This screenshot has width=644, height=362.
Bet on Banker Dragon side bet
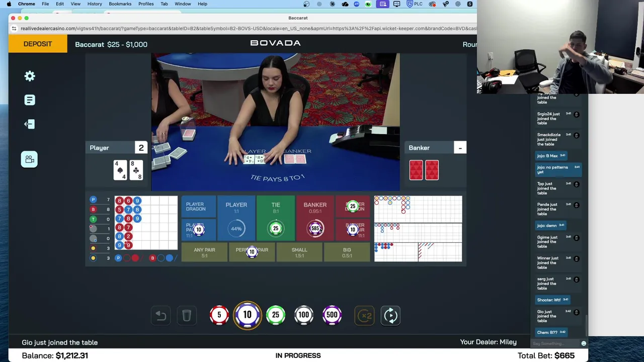click(x=353, y=207)
